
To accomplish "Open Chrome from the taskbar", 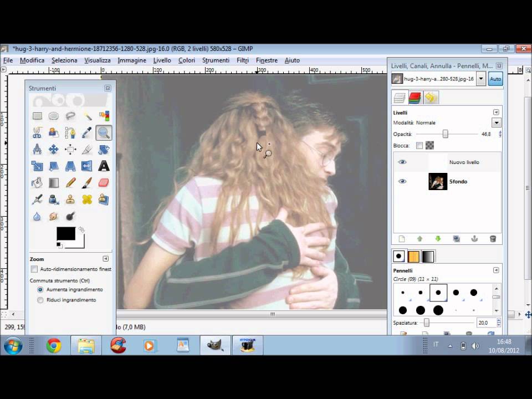I will [x=54, y=346].
